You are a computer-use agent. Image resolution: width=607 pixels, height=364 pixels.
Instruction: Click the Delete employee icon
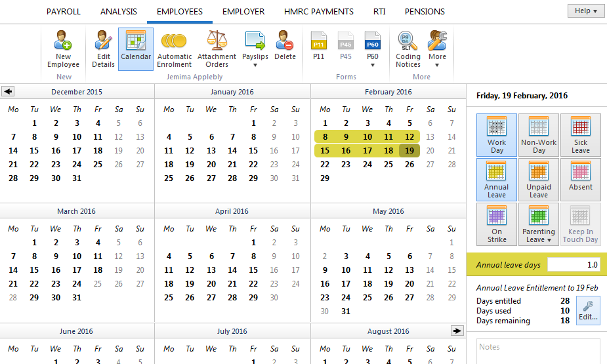(x=285, y=41)
